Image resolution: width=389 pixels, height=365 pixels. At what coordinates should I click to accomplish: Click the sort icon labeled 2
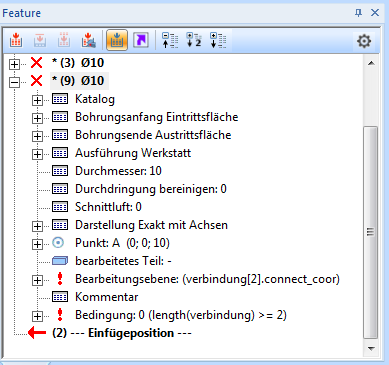[194, 40]
